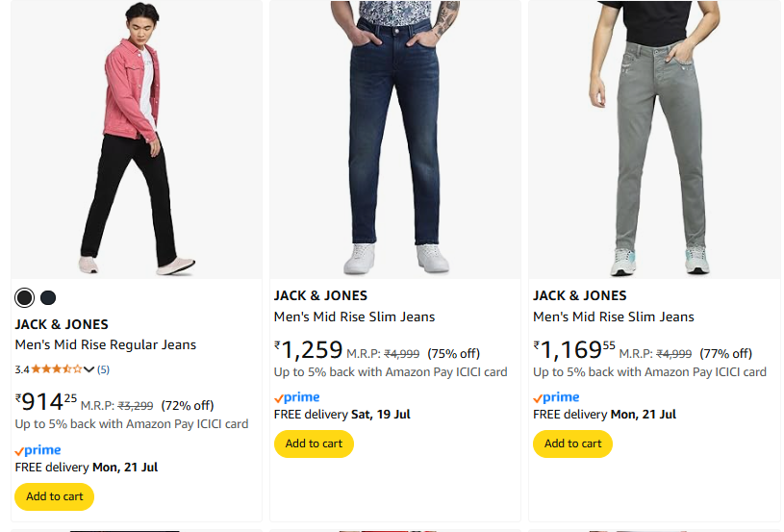Viewport: 784px width, 532px height.
Task: Add the Mid Rise Regular Jeans to cart
Action: [55, 496]
